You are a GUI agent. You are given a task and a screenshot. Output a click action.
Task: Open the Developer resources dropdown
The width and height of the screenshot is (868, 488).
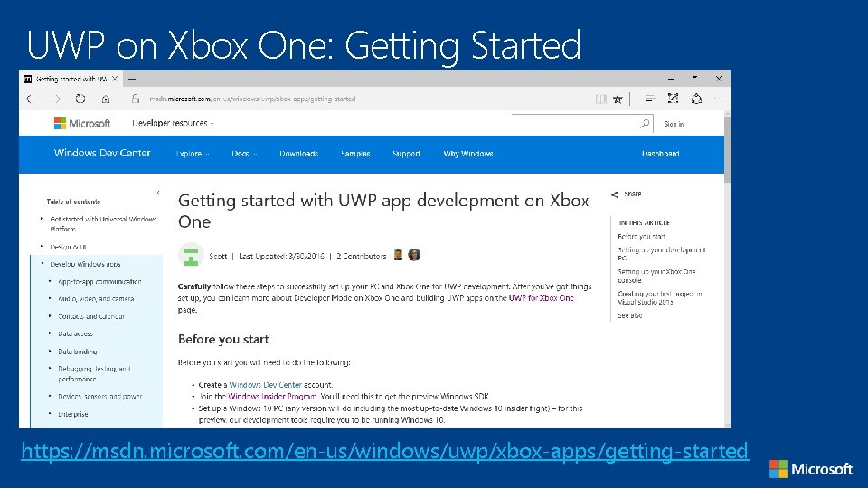[173, 123]
